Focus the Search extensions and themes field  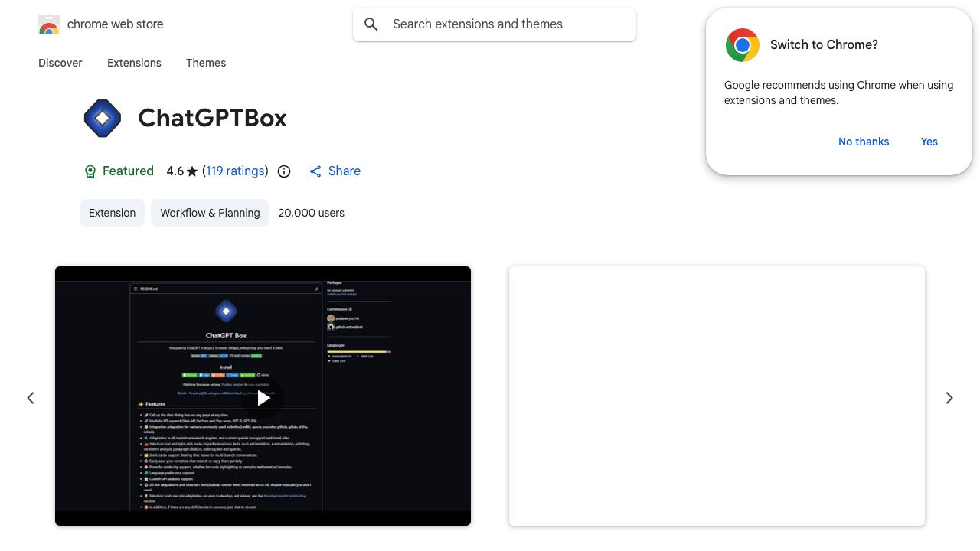coord(495,24)
